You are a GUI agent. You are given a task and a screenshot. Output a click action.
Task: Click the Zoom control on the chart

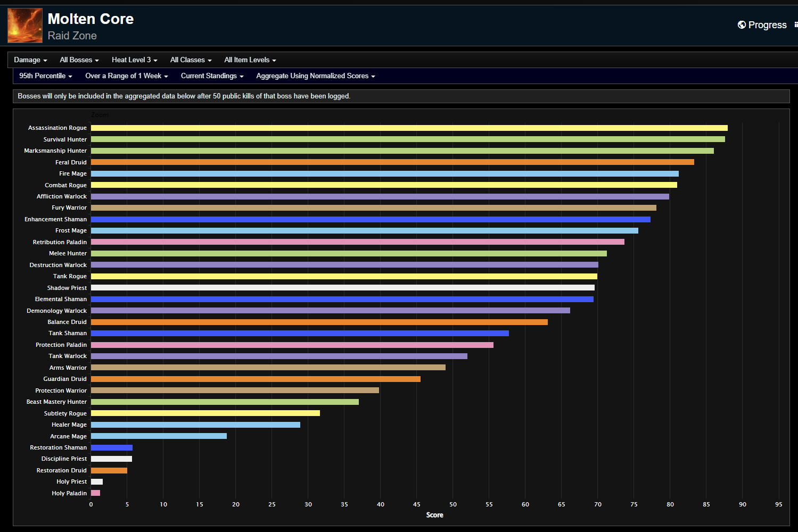[x=100, y=114]
